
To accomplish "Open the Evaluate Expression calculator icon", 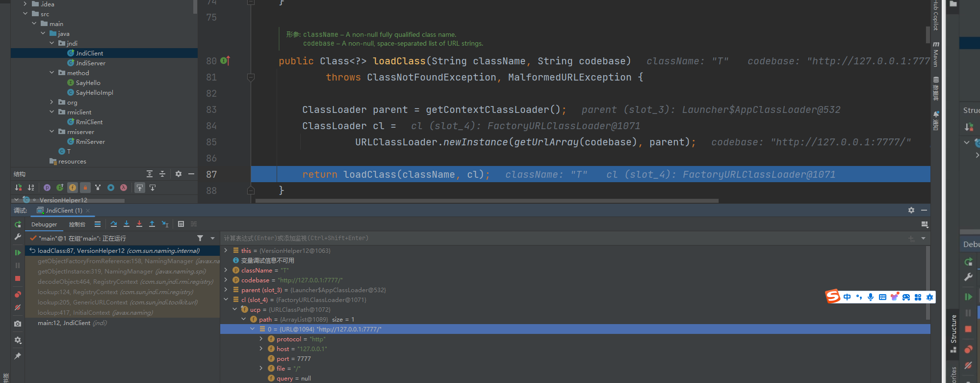I will (x=181, y=224).
